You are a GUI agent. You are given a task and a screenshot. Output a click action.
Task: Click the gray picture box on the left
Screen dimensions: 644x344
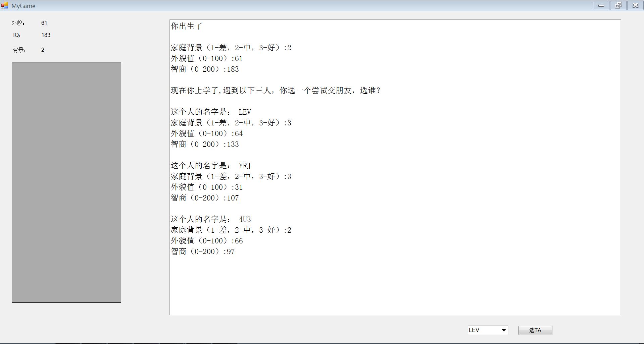tap(66, 182)
